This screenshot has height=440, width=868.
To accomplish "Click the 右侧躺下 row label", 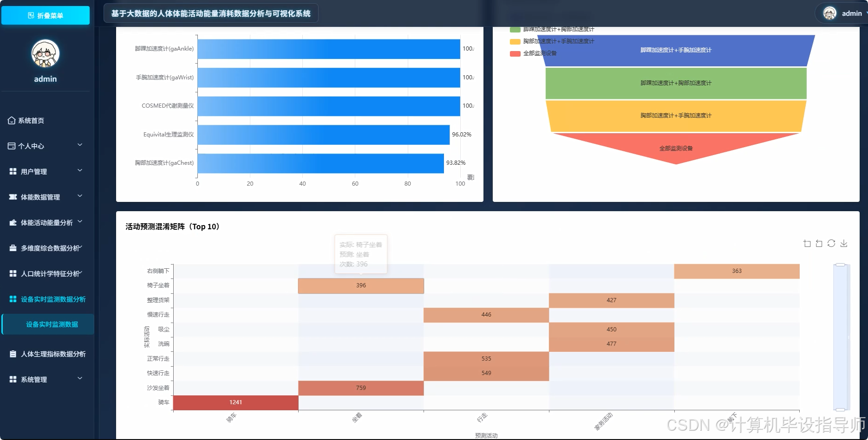I will [158, 271].
